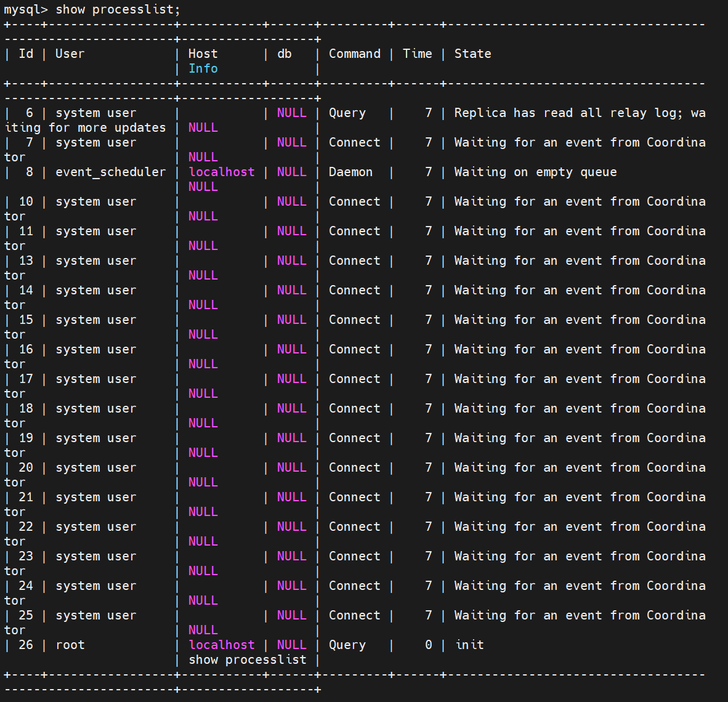The height and width of the screenshot is (702, 728).
Task: Click the 'init' state text
Action: pos(469,645)
